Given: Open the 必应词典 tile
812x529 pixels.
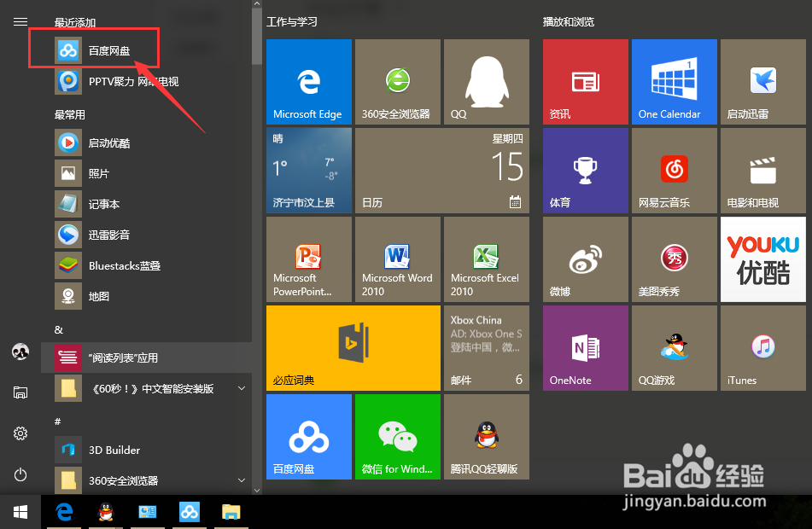Looking at the screenshot, I should tap(353, 348).
